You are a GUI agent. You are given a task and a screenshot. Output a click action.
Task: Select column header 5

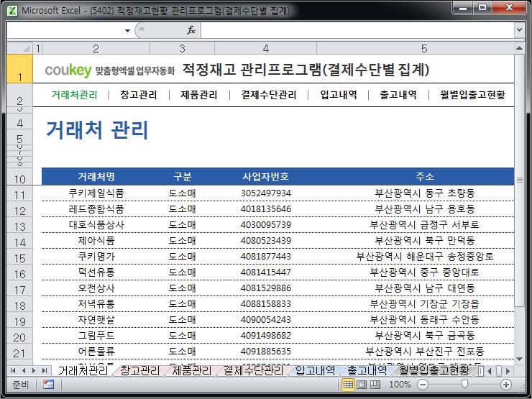coord(424,48)
